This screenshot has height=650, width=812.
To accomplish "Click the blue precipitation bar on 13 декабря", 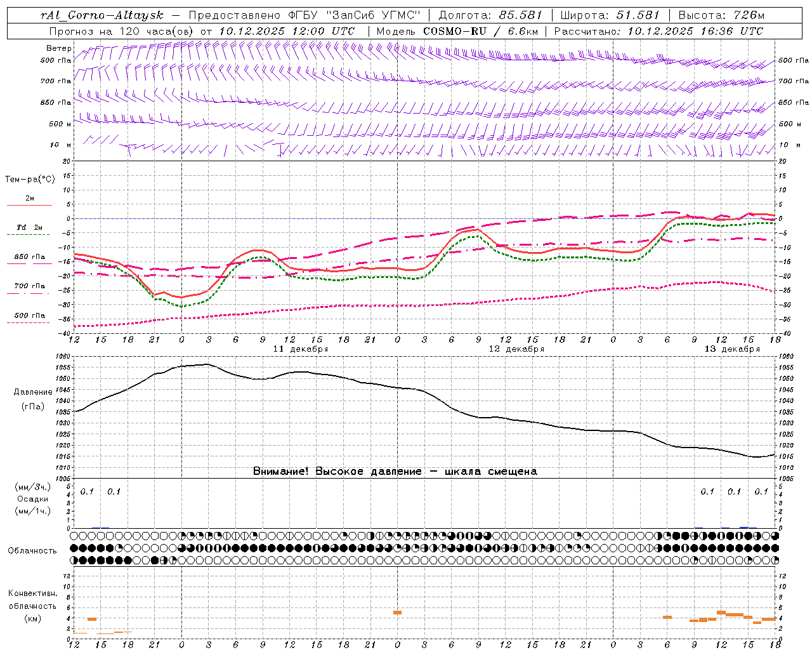I will pyautogui.click(x=744, y=527).
